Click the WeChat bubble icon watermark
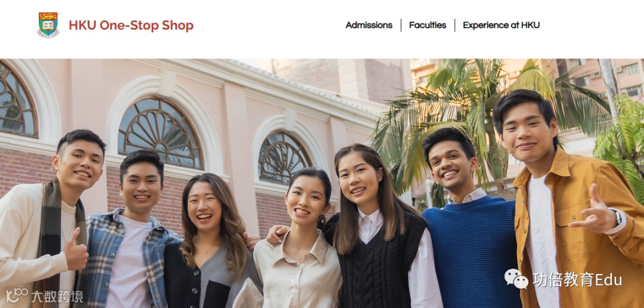Screen dimensions: 644x308 click(x=516, y=279)
